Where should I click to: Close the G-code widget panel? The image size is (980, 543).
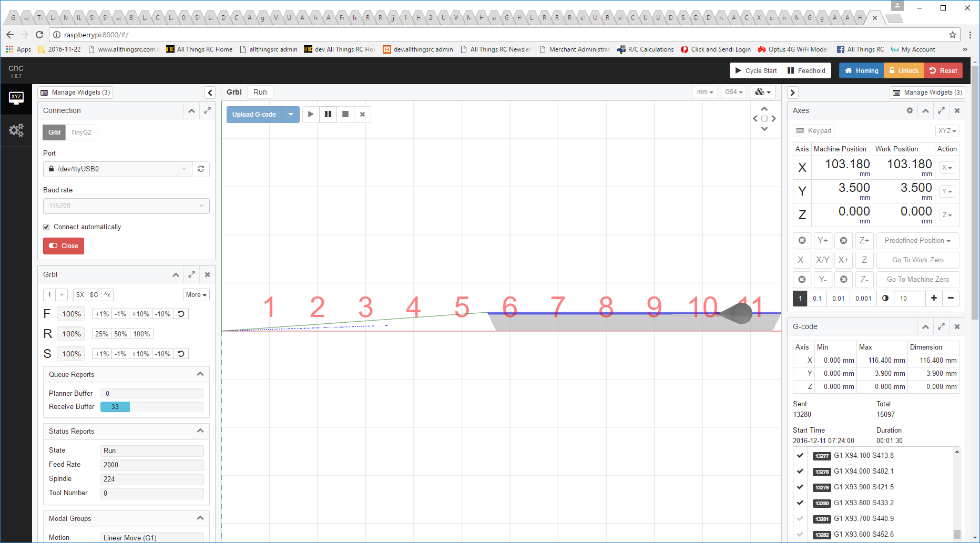pyautogui.click(x=957, y=326)
